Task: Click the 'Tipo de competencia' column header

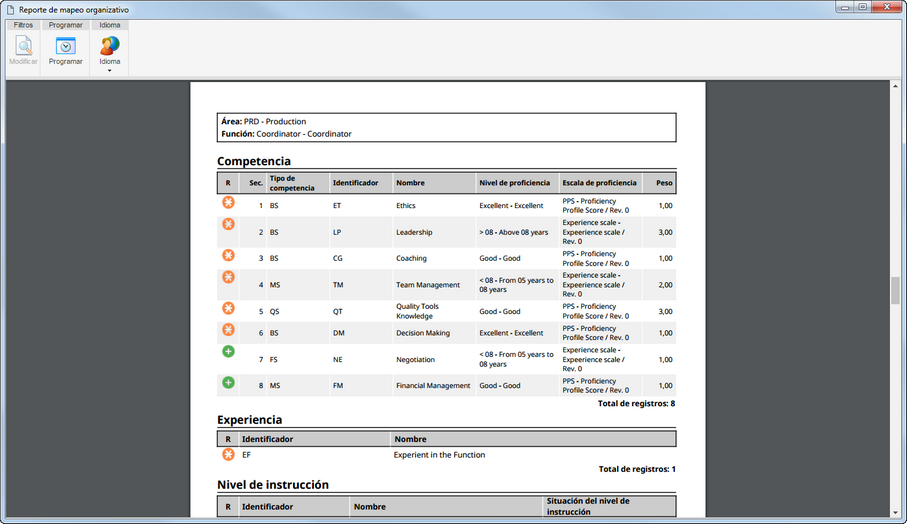Action: 292,183
